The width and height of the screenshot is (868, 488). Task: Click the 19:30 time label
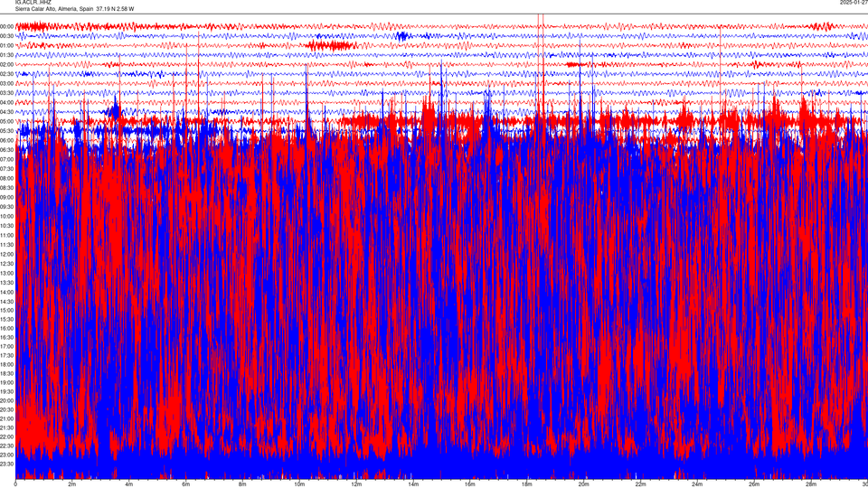point(7,391)
